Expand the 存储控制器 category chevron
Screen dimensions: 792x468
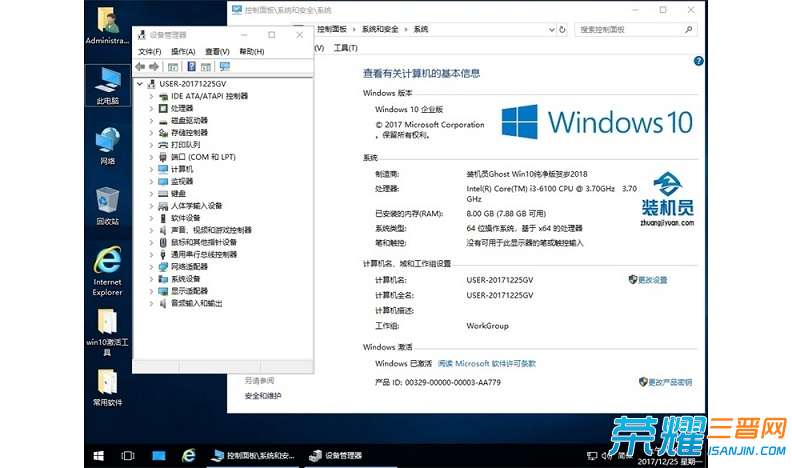click(151, 132)
